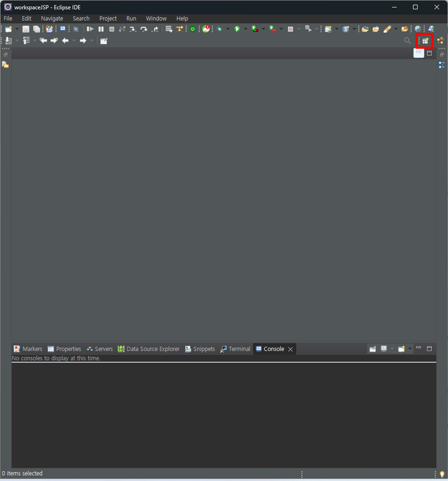This screenshot has width=448, height=481.
Task: Toggle Use Step Filters icon
Action: [x=180, y=29]
